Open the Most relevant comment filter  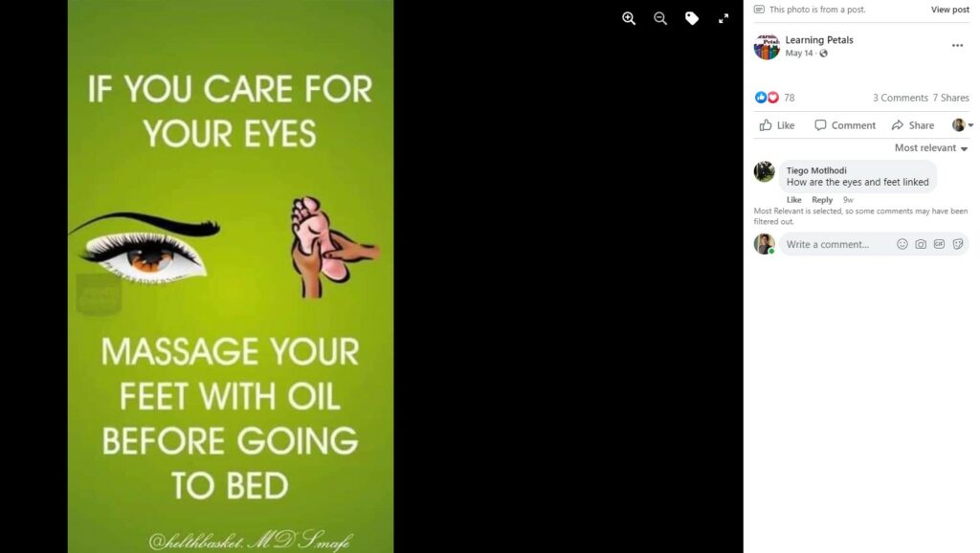(x=931, y=148)
